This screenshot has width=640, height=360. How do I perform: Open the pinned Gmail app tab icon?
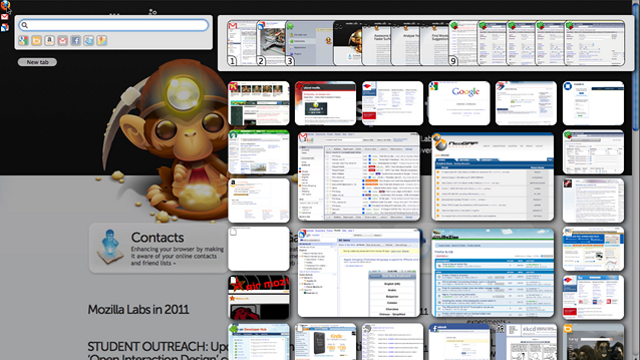(4, 17)
